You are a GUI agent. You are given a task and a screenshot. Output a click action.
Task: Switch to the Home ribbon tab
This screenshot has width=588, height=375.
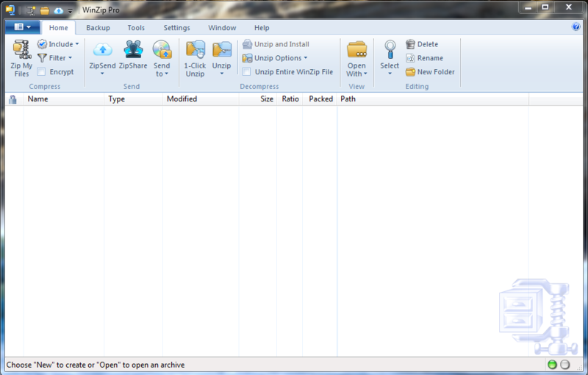(x=59, y=28)
